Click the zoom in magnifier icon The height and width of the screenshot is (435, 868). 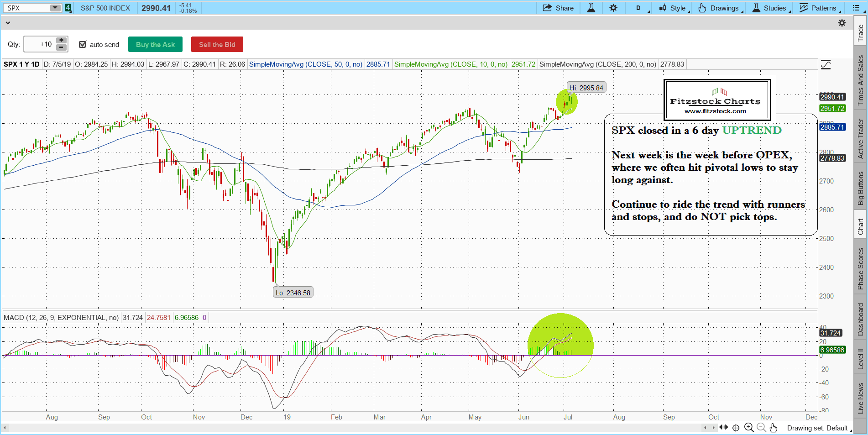pyautogui.click(x=749, y=428)
